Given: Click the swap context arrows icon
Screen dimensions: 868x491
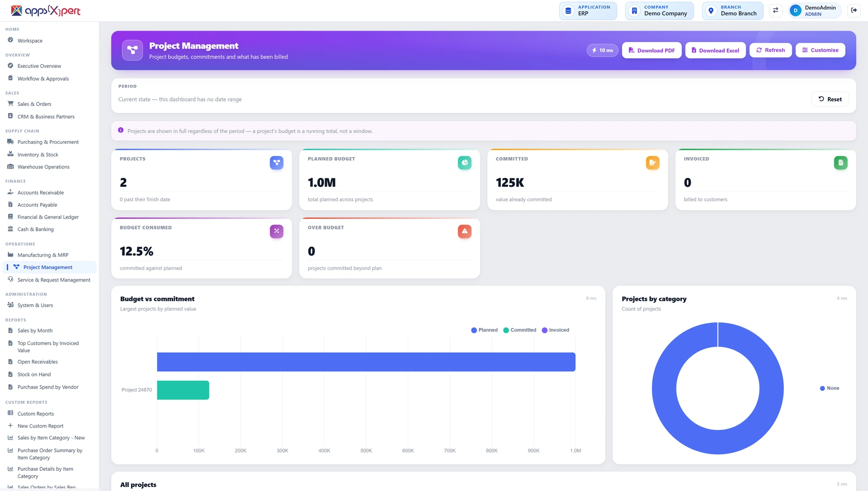Looking at the screenshot, I should (x=775, y=10).
